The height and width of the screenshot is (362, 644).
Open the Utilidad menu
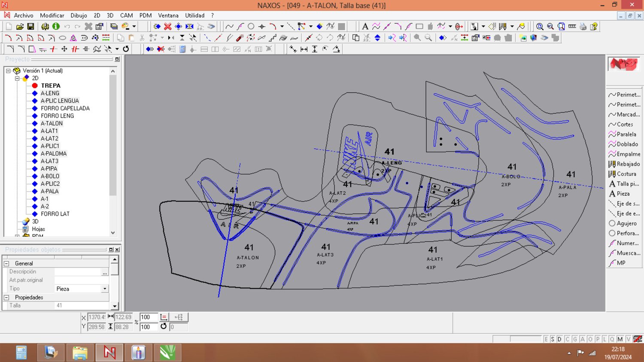(x=195, y=15)
